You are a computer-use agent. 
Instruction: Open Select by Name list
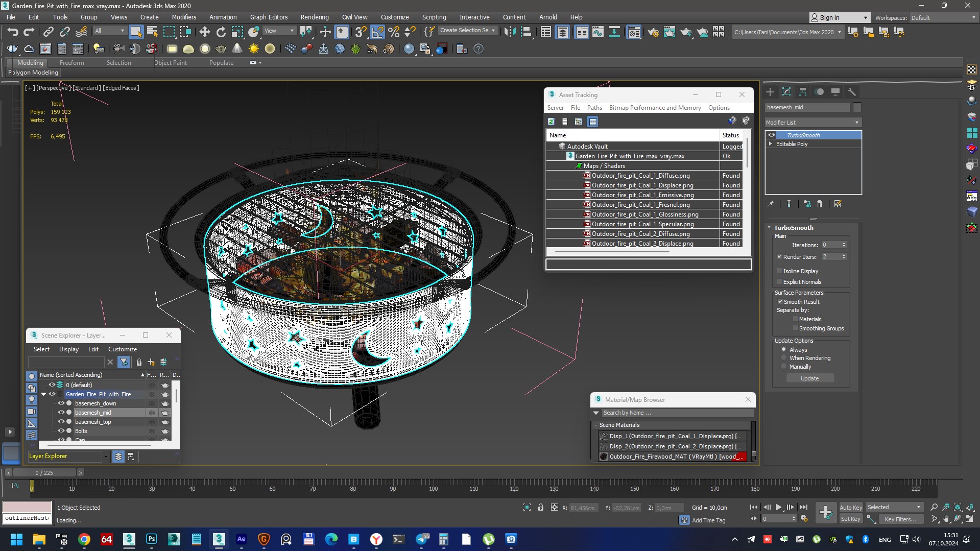click(x=152, y=32)
